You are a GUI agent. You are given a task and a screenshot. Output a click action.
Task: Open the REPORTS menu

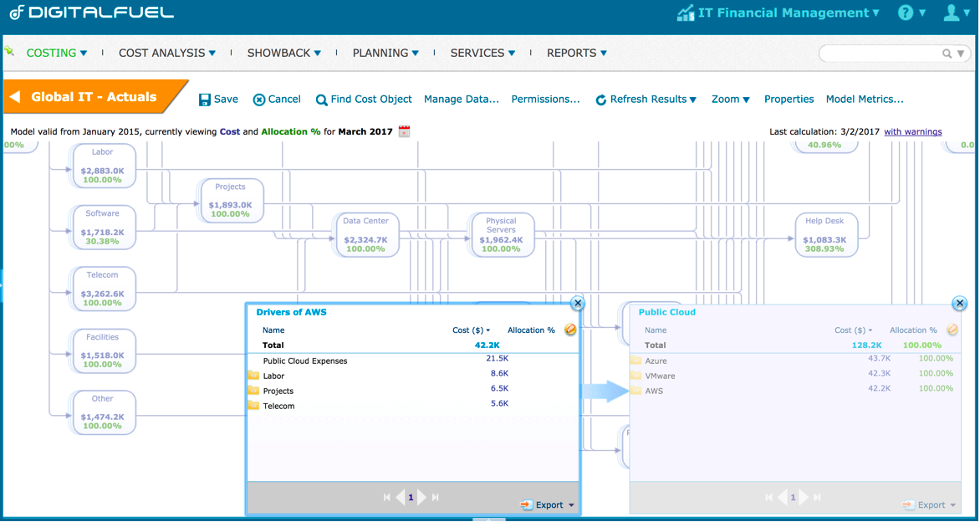tap(577, 54)
